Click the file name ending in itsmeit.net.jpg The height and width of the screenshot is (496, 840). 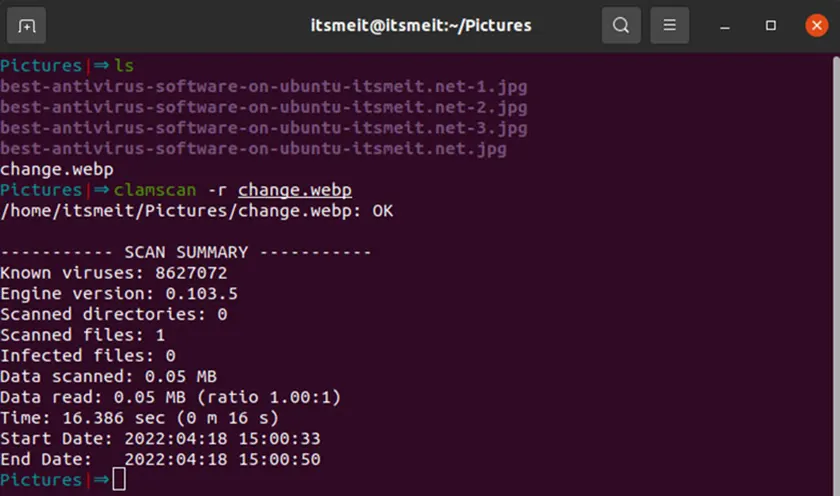(253, 149)
